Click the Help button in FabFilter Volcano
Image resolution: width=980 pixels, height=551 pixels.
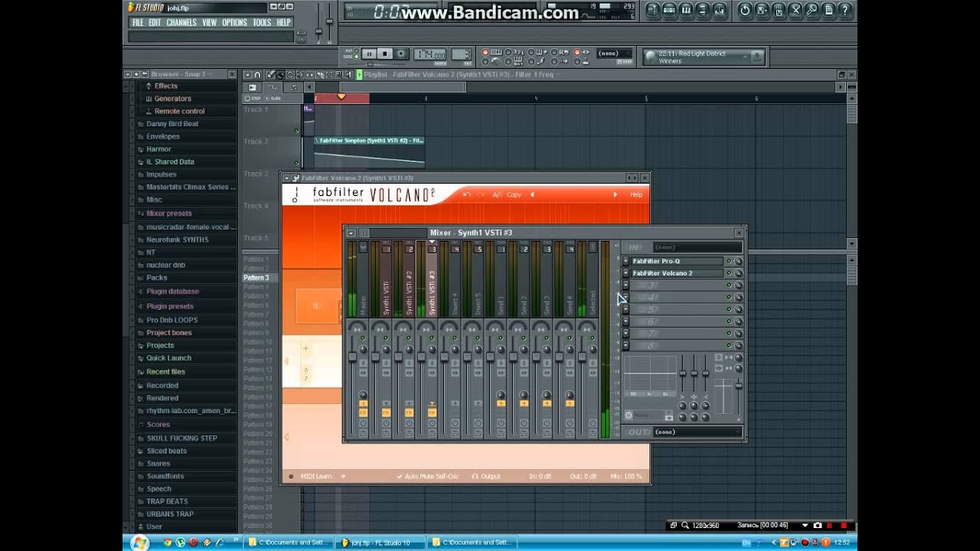coord(636,194)
